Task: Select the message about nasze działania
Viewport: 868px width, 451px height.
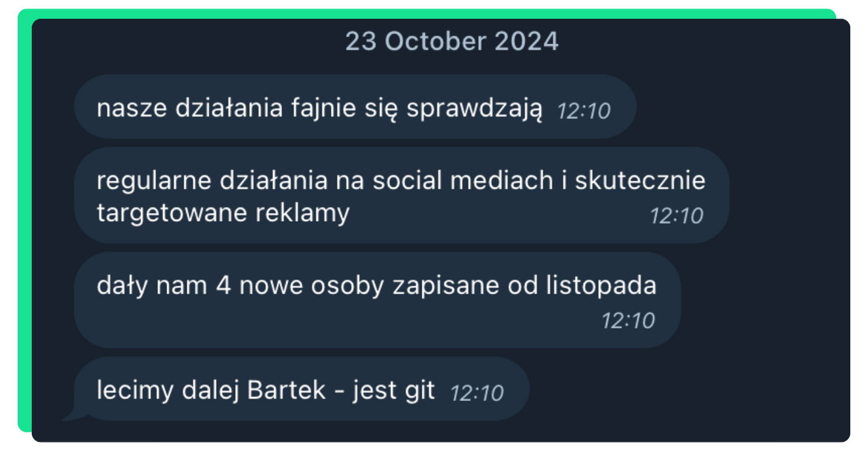Action: [355, 106]
